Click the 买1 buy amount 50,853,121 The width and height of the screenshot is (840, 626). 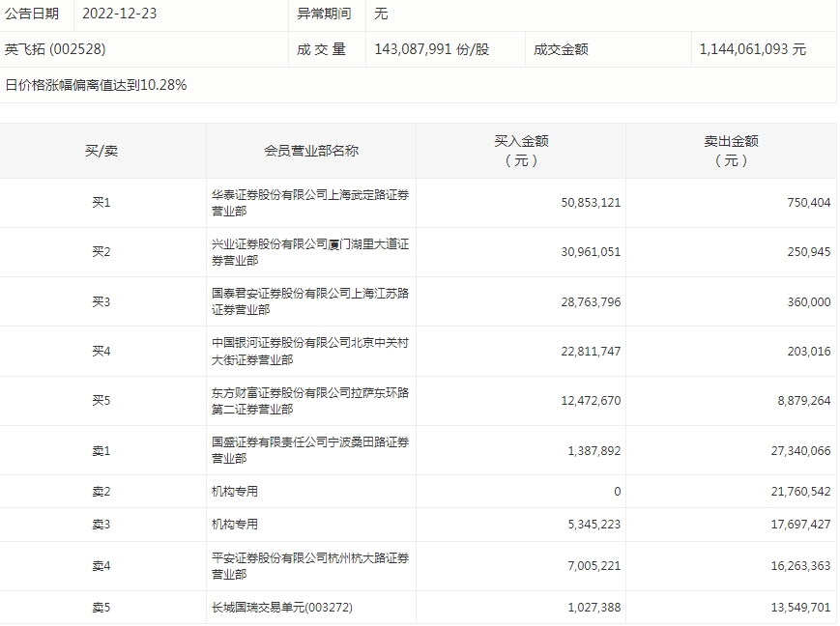point(591,203)
